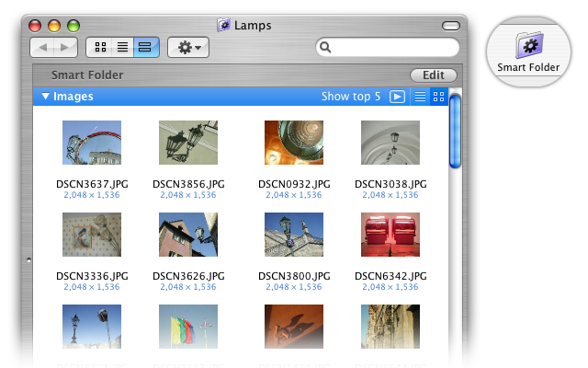The width and height of the screenshot is (588, 368).
Task: Show Images group as list
Action: (420, 97)
